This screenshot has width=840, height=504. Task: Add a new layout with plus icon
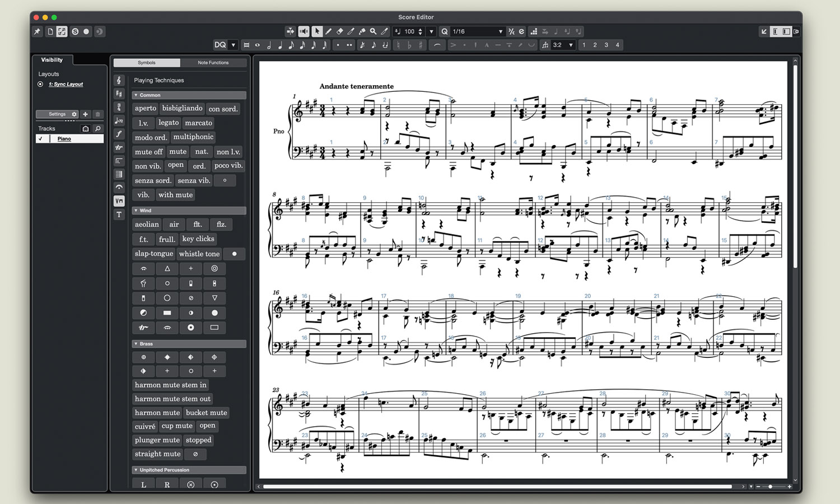pyautogui.click(x=86, y=114)
